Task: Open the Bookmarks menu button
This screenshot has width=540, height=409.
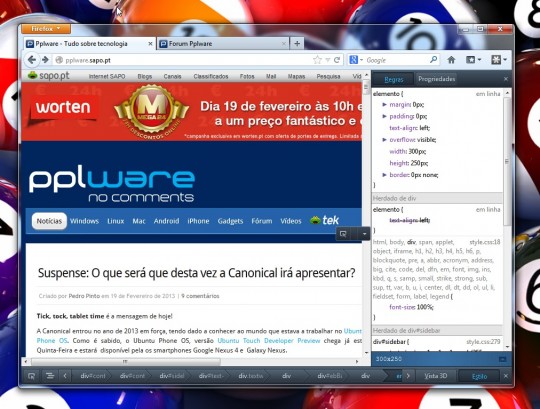Action: [x=474, y=60]
